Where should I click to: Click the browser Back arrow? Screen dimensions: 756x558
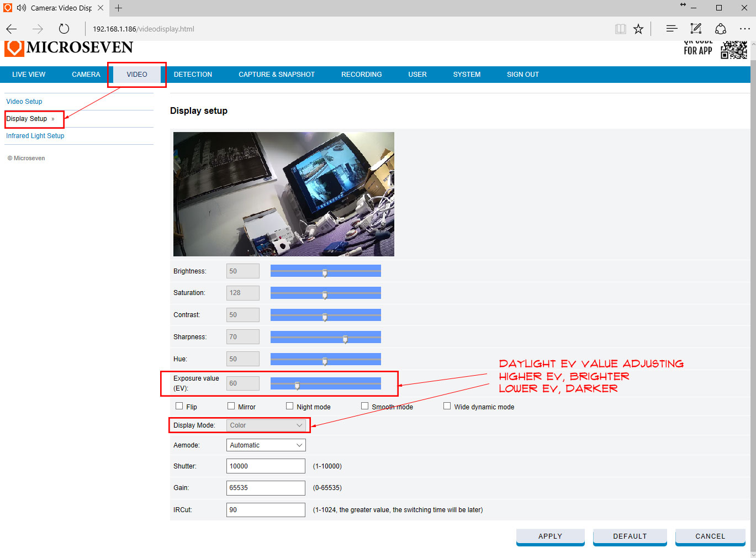12,29
